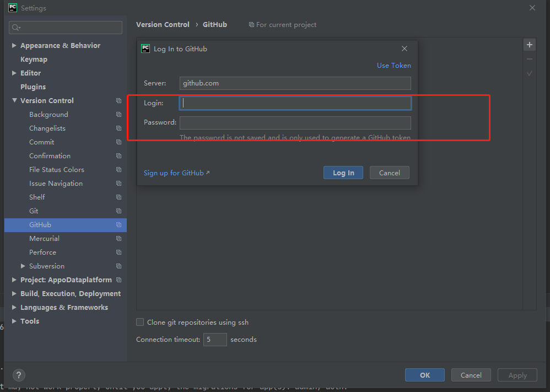
Task: Click the project-level icon beside Issue Navigation
Action: tap(119, 184)
